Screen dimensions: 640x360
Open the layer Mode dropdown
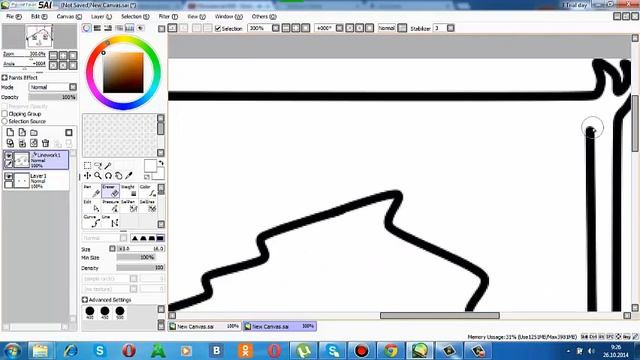tap(73, 87)
